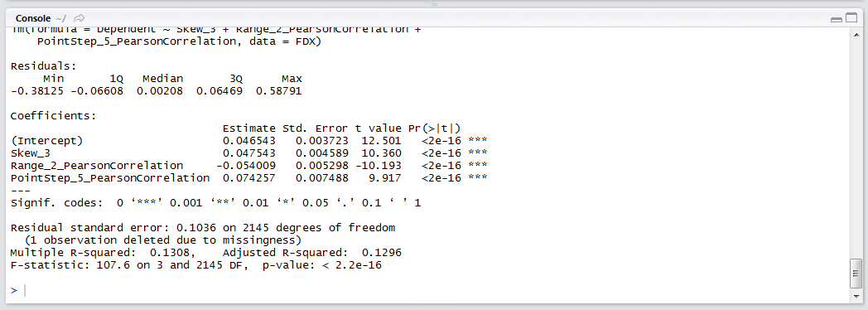Image resolution: width=868 pixels, height=310 pixels.
Task: Click the vertical scrollbar thumb
Action: coord(857,273)
